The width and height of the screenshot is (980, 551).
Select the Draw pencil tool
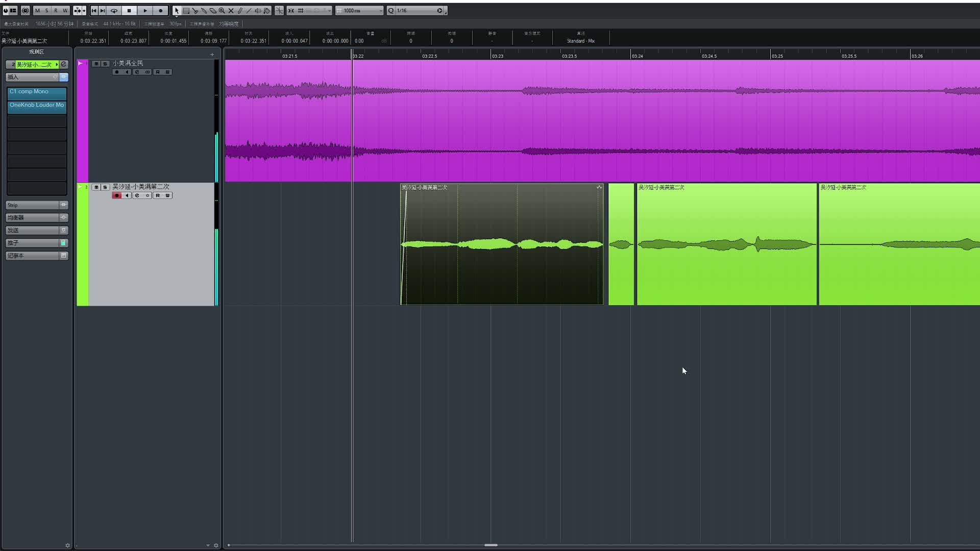click(240, 11)
